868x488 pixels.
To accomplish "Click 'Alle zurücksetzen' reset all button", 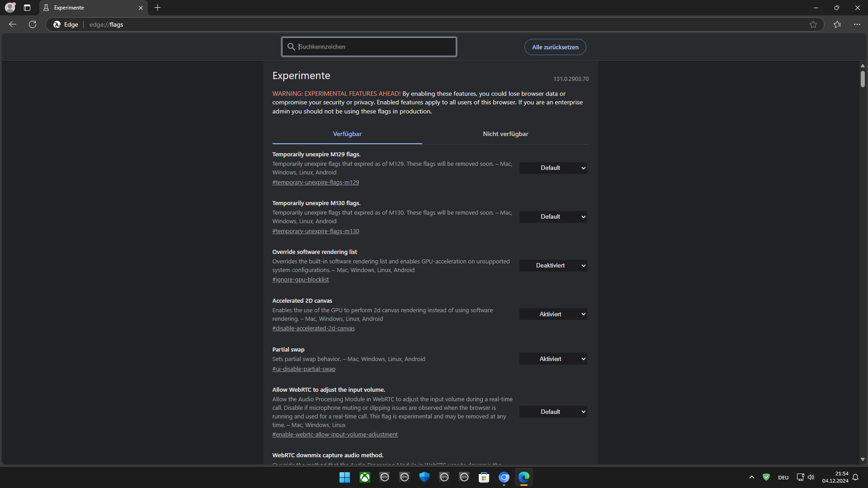I will tap(554, 47).
